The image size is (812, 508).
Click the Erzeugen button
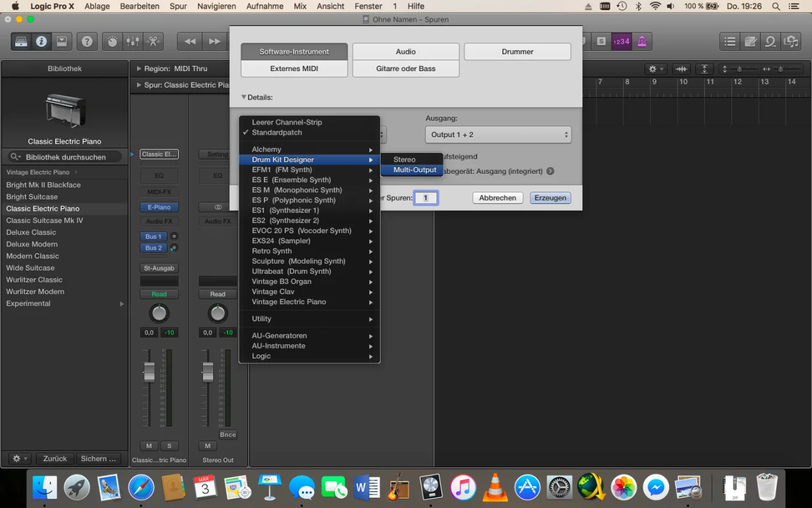(550, 198)
